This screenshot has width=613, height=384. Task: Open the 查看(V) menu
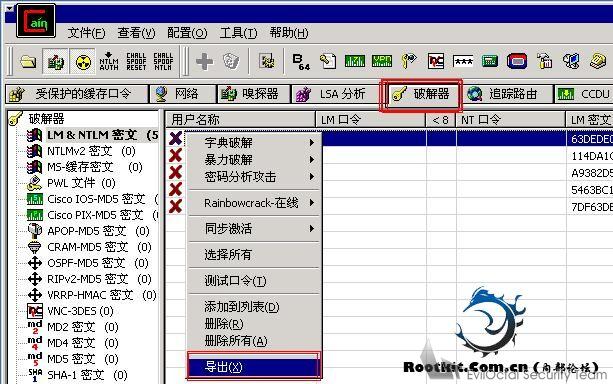click(x=136, y=33)
